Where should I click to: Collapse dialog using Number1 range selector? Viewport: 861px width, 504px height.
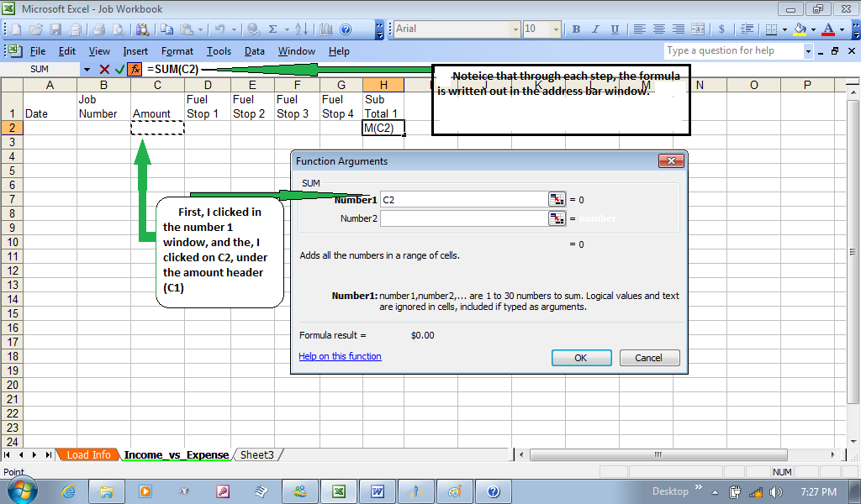557,199
